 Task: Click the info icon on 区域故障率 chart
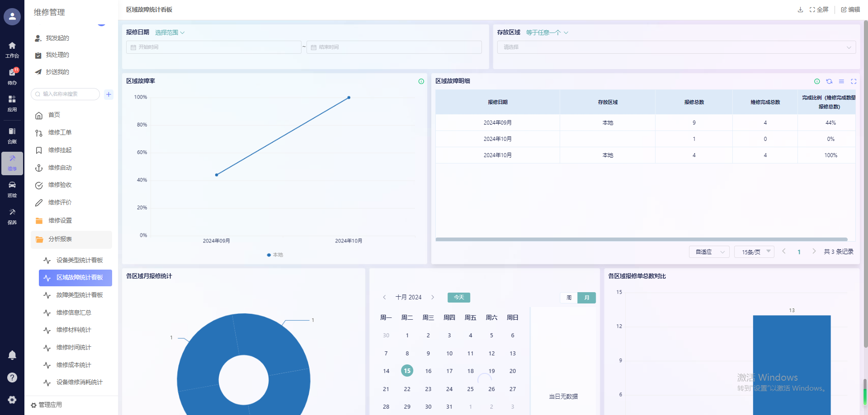pyautogui.click(x=421, y=81)
